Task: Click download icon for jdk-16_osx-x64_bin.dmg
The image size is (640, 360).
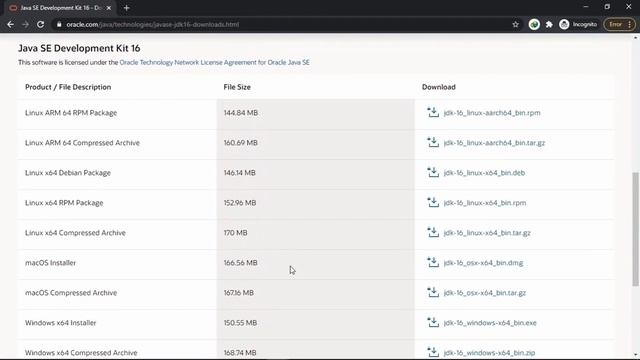Action: tap(433, 262)
